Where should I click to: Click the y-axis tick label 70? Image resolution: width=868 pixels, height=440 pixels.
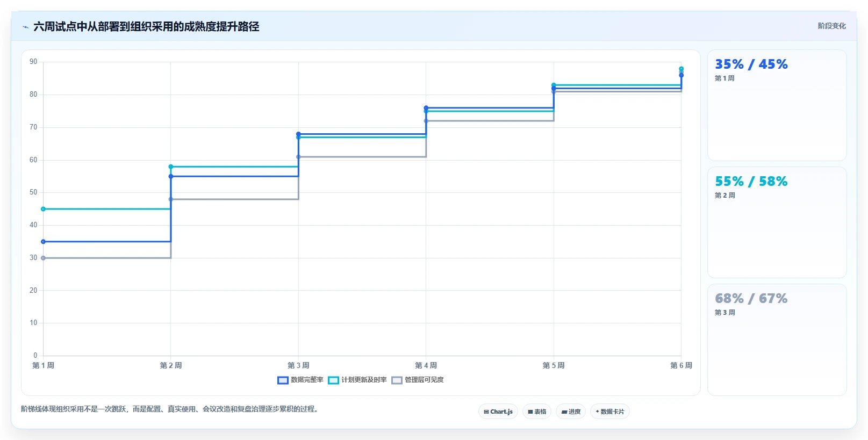click(33, 127)
